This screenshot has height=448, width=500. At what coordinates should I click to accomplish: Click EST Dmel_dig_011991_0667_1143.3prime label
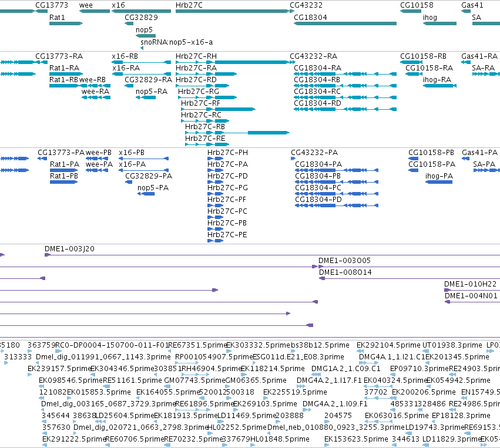[103, 357]
